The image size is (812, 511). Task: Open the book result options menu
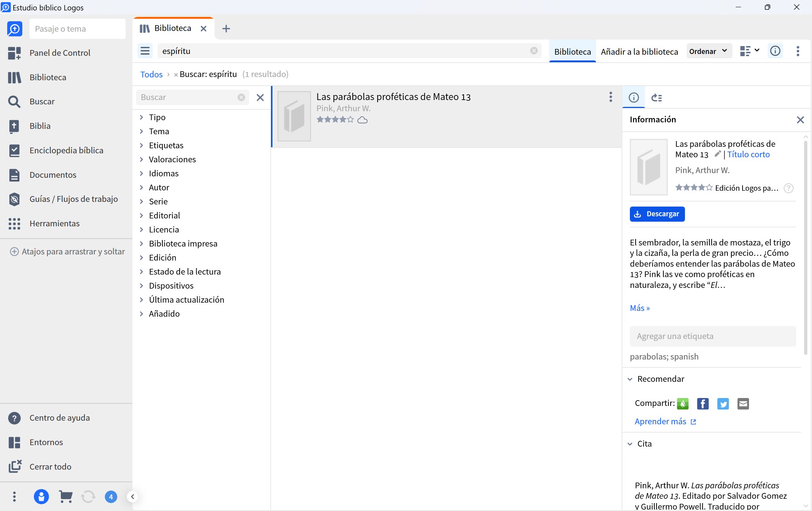[x=611, y=97]
